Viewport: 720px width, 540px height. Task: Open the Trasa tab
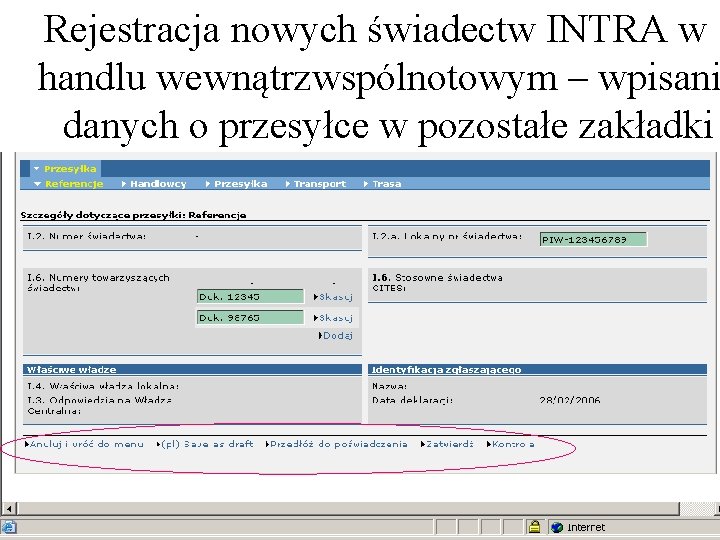coord(387,184)
